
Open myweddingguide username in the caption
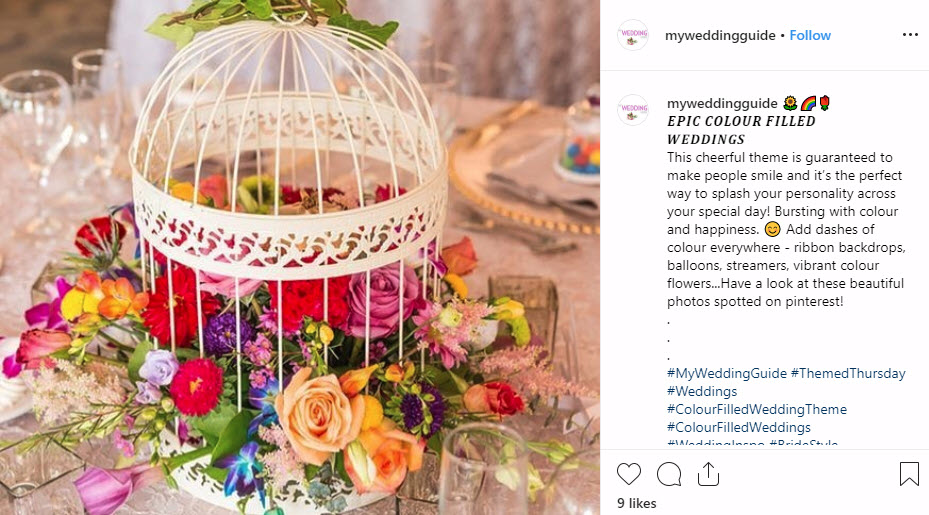(722, 104)
